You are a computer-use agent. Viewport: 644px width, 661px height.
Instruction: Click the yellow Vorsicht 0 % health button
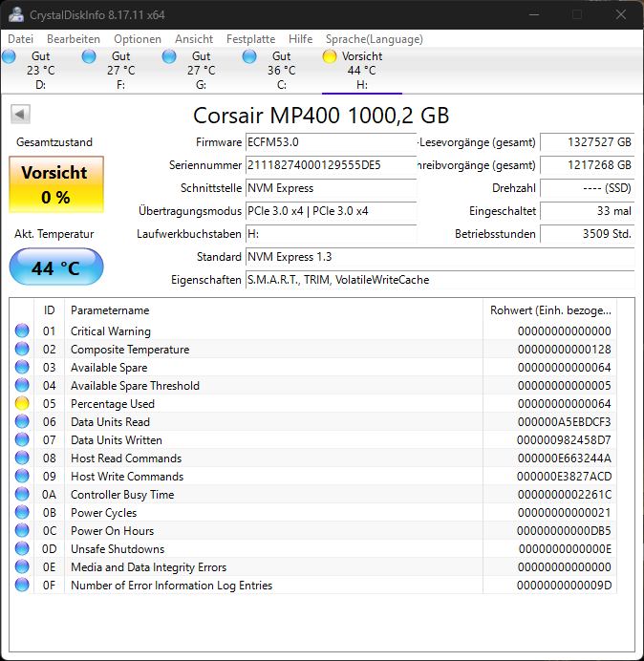[56, 184]
